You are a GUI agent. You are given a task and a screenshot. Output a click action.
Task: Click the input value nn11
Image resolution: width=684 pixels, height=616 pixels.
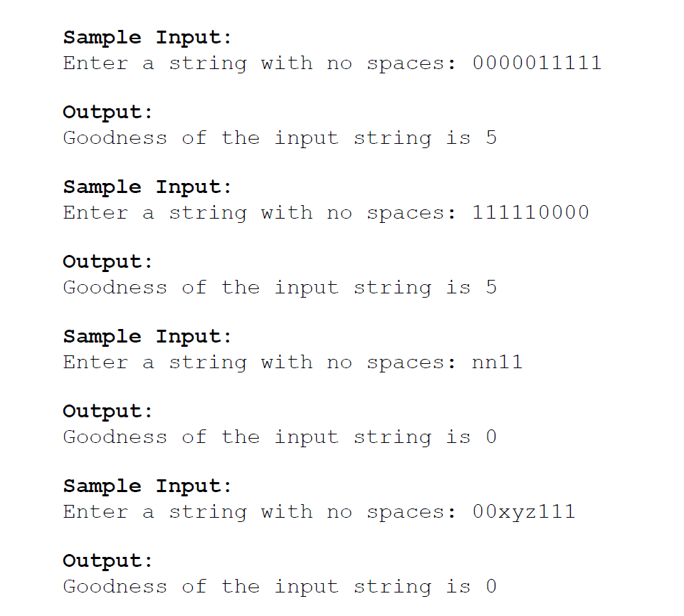tap(497, 362)
